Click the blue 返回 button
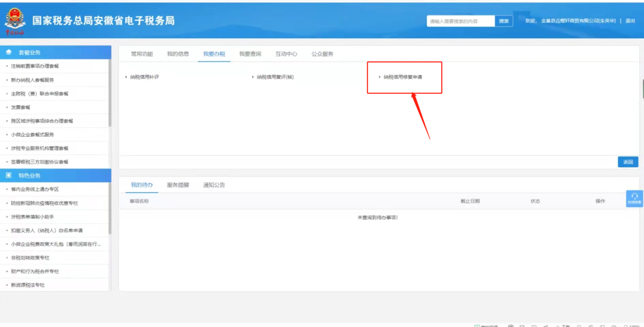This screenshot has width=644, height=327. click(628, 162)
